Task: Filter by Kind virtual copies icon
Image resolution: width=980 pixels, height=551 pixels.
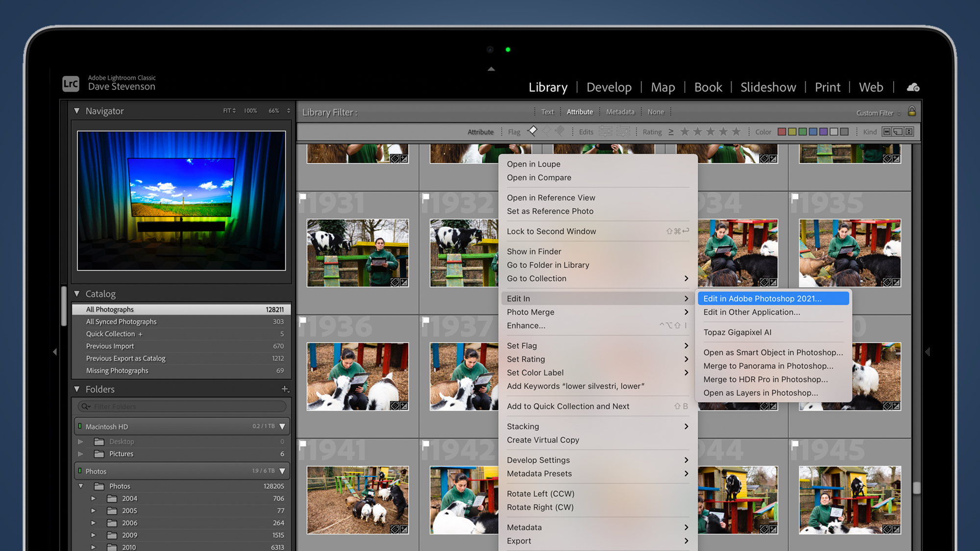Action: click(x=898, y=132)
